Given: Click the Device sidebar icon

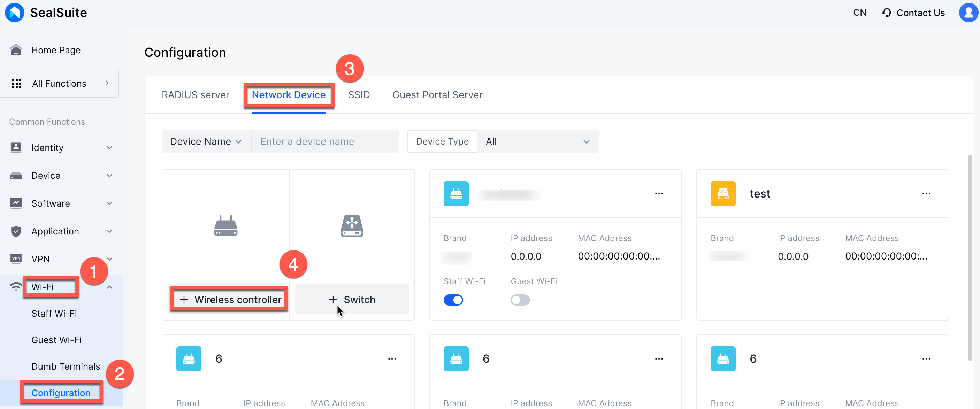Looking at the screenshot, I should pyautogui.click(x=16, y=175).
